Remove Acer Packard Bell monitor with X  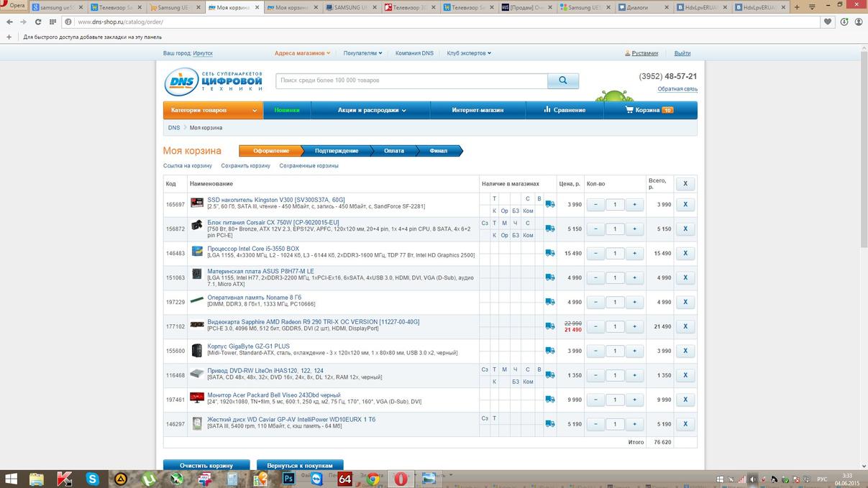[685, 400]
